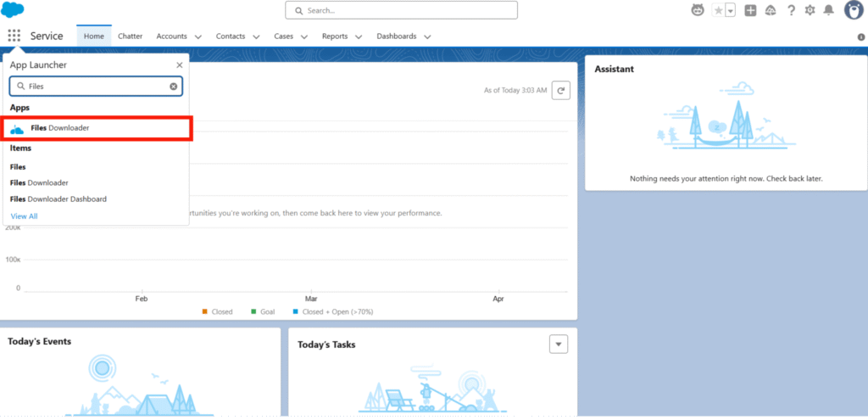This screenshot has width=868, height=420.
Task: Expand the Reports tab dropdown chevron
Action: tap(359, 37)
